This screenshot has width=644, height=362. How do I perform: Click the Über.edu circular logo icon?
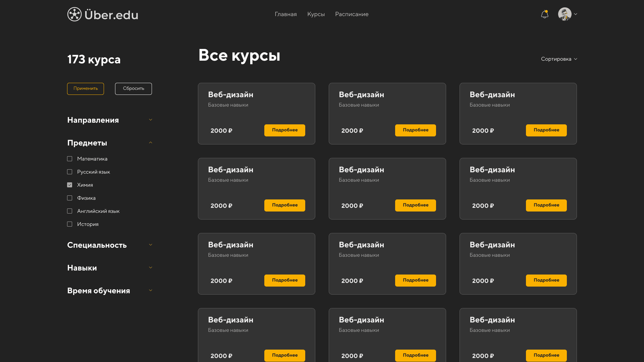click(74, 14)
